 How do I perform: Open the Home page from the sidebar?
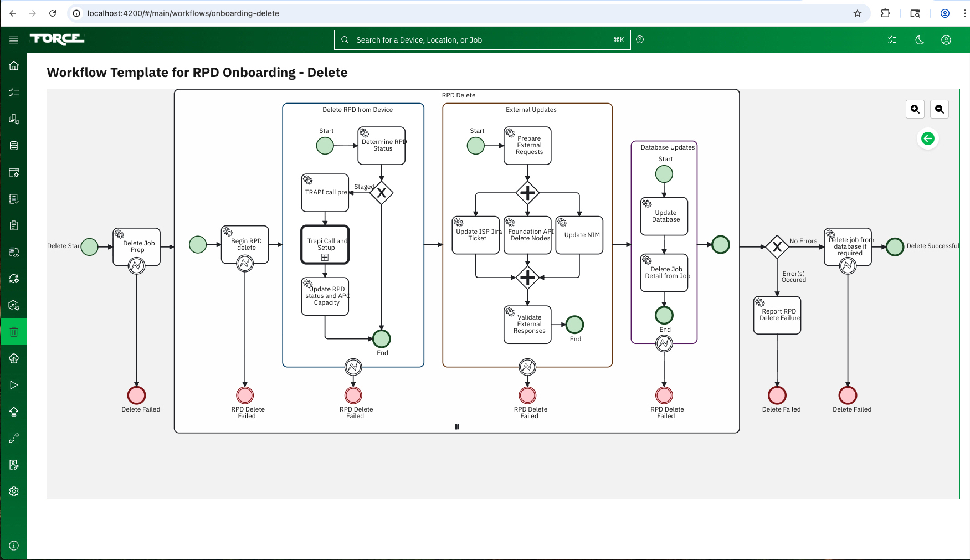tap(14, 65)
